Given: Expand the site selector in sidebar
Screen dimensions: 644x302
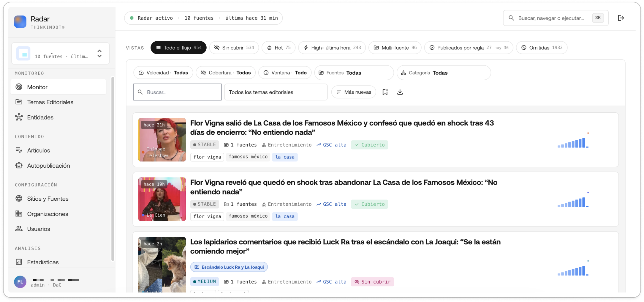Looking at the screenshot, I should pos(61,54).
